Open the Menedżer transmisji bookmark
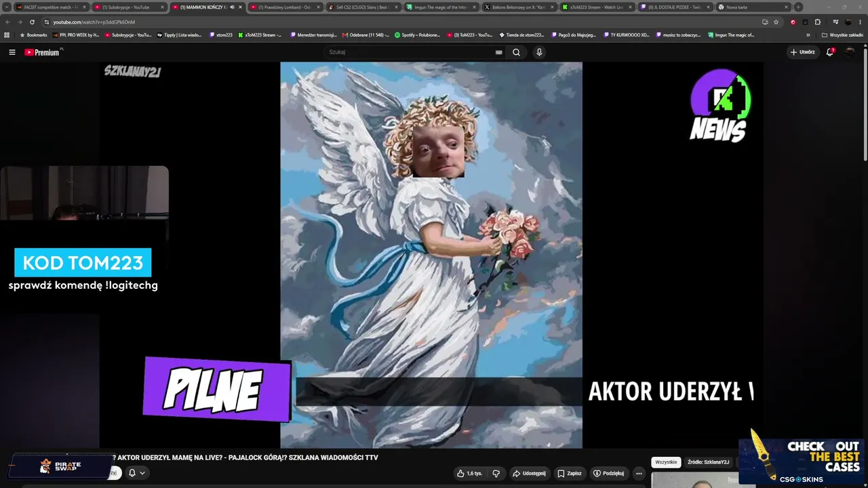Screen dimensions: 868x488 pos(313,35)
